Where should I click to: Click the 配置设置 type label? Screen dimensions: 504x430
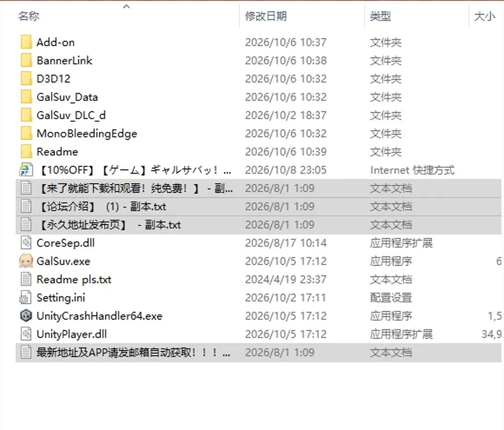pos(391,298)
